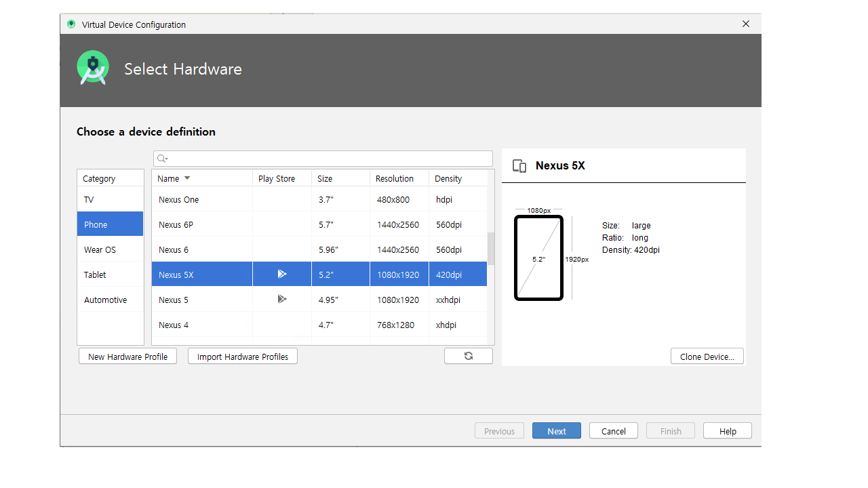Click the Android Studio logo in header

(93, 68)
